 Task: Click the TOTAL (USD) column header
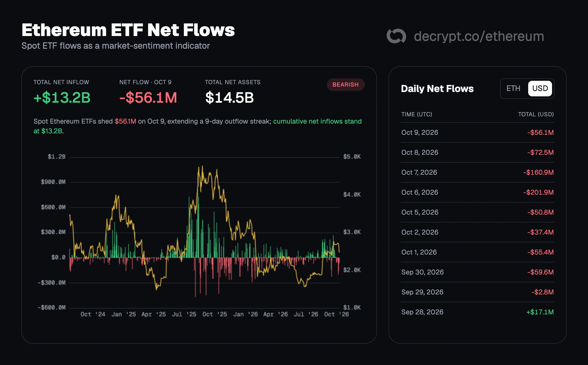click(x=536, y=114)
